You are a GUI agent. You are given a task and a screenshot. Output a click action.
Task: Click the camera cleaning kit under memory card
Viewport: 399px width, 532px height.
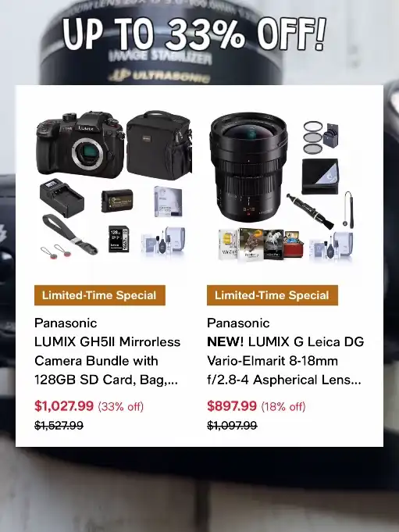(163, 241)
